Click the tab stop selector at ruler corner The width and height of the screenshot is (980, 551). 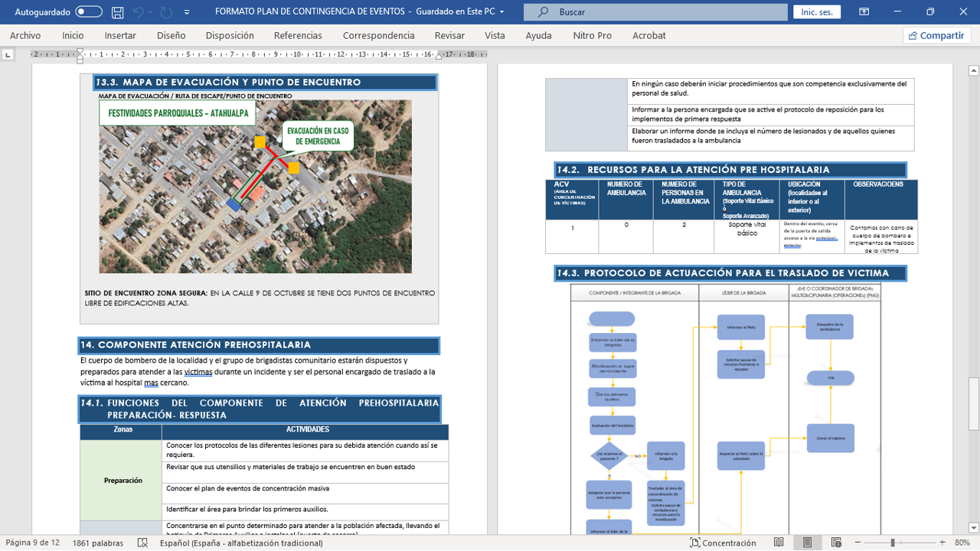[x=8, y=54]
